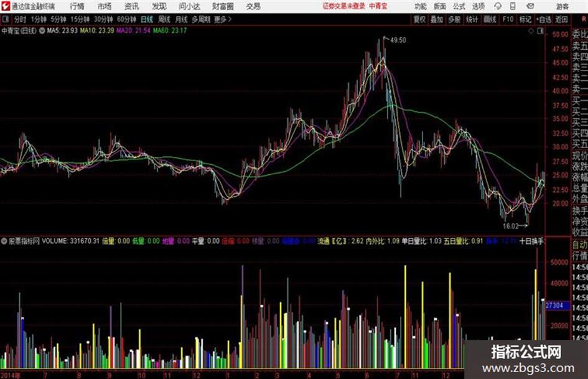Screen dimensions: 588x379
Task: Click the 委比 label in the side panel
Action: click(579, 34)
